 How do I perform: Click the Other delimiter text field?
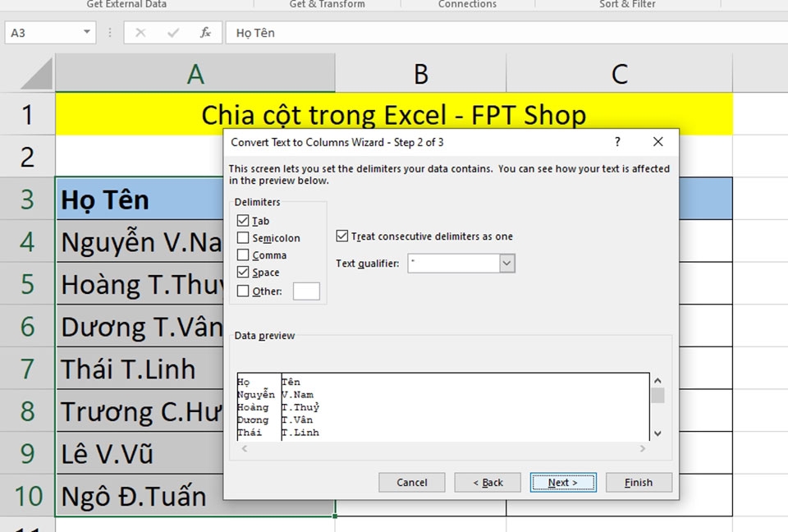click(306, 291)
